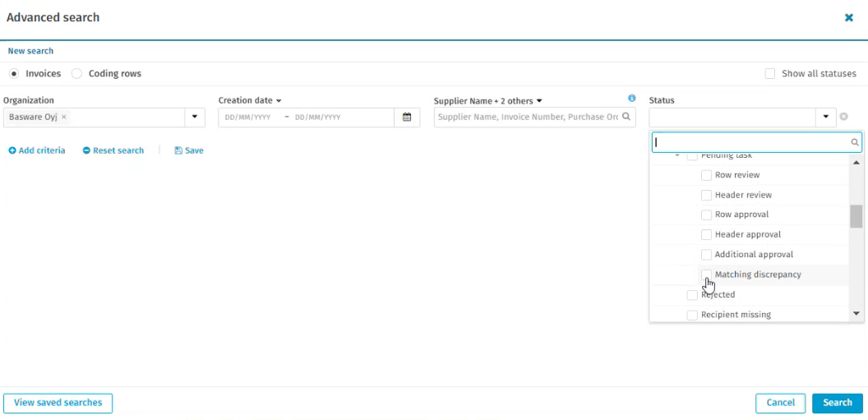
Task: Check the Matching discrepancy status
Action: click(x=706, y=275)
